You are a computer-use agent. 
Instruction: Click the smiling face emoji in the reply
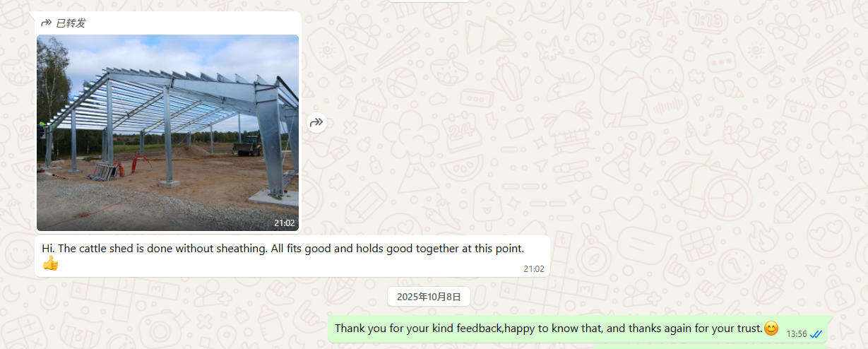(x=771, y=329)
